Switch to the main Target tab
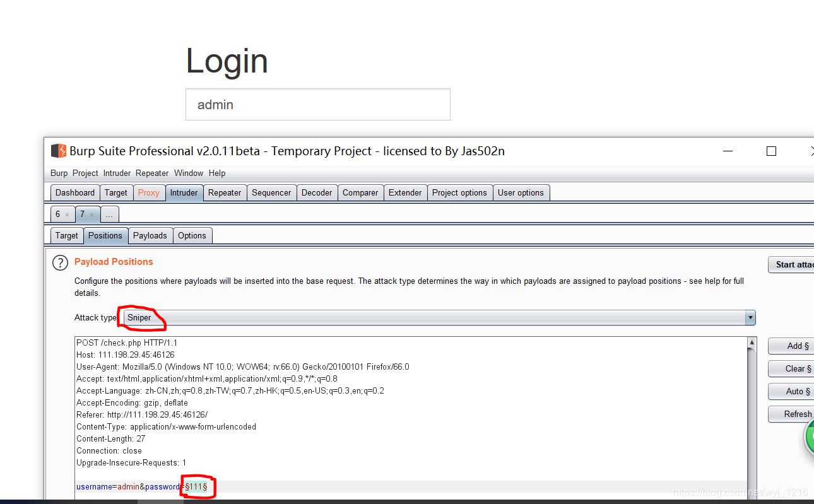Viewport: 814px width, 504px height. (116, 192)
